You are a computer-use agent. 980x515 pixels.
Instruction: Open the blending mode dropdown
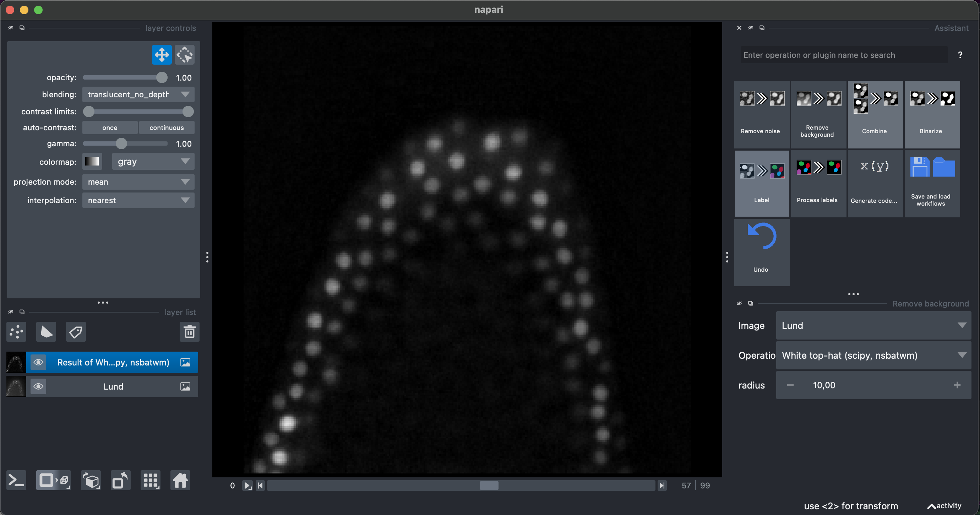tap(138, 94)
